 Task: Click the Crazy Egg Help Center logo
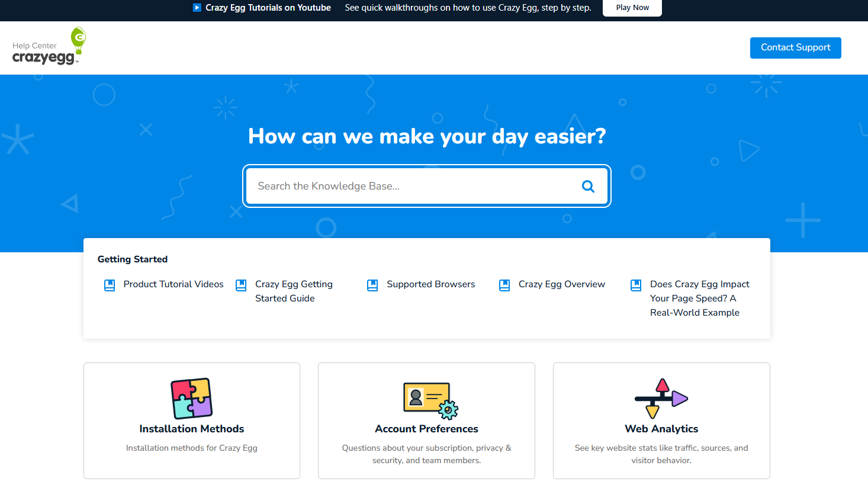[x=49, y=46]
